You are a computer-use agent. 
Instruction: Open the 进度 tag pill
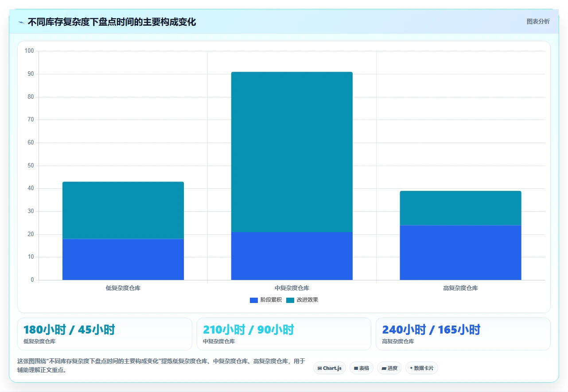click(389, 368)
